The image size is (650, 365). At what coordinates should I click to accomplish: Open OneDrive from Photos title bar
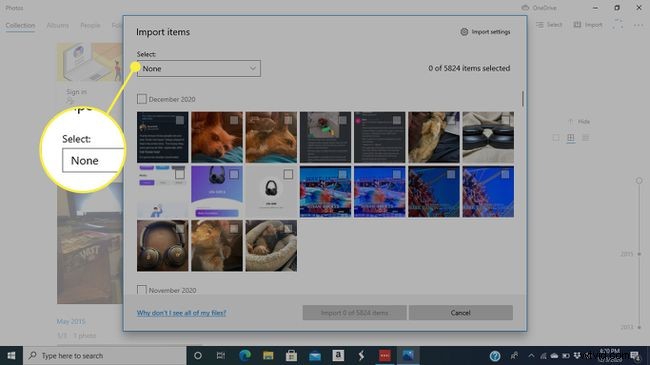click(x=539, y=8)
